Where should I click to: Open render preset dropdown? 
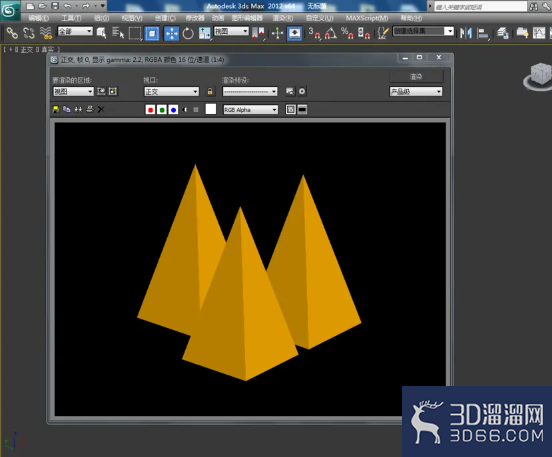pos(250,92)
